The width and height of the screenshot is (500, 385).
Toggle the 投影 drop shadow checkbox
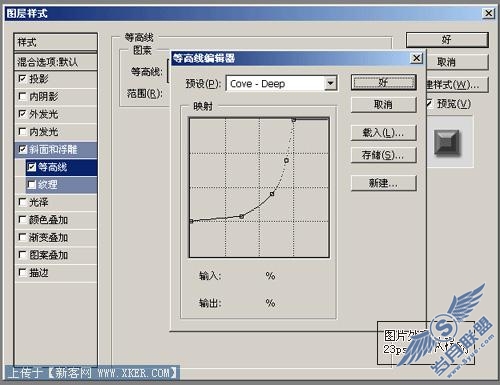22,79
